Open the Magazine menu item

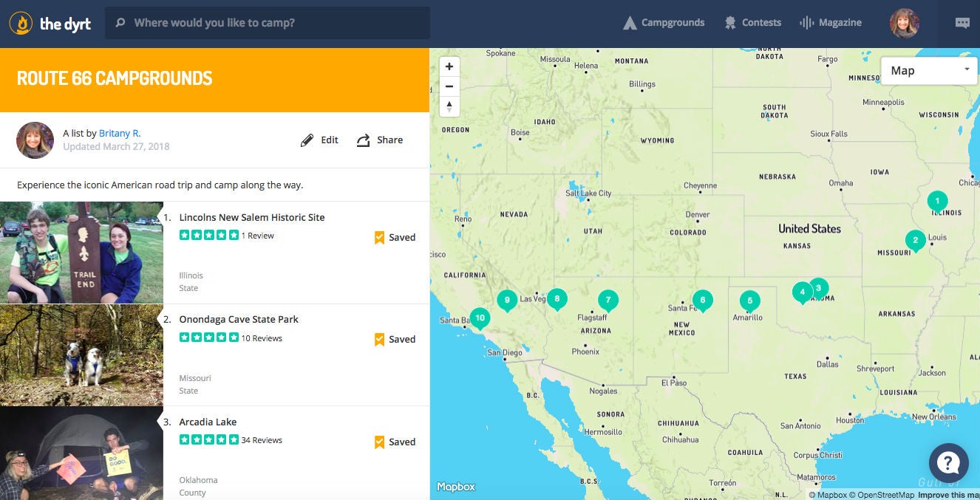tap(831, 23)
